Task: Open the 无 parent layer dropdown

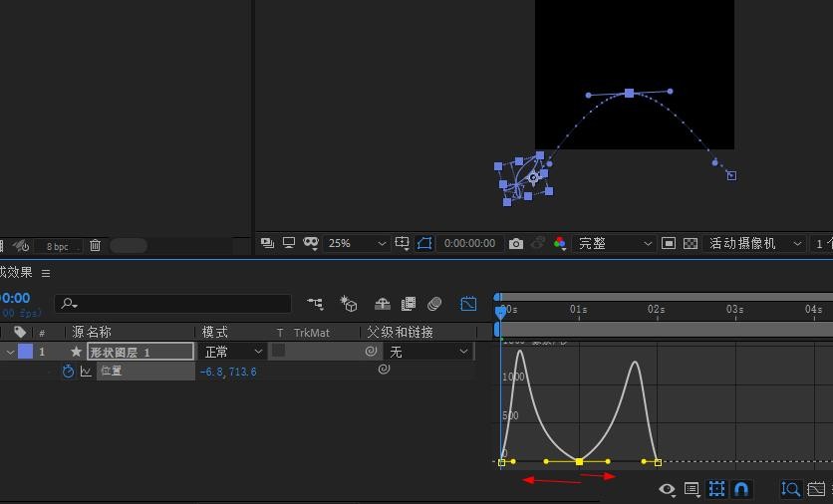Action: pyautogui.click(x=428, y=352)
